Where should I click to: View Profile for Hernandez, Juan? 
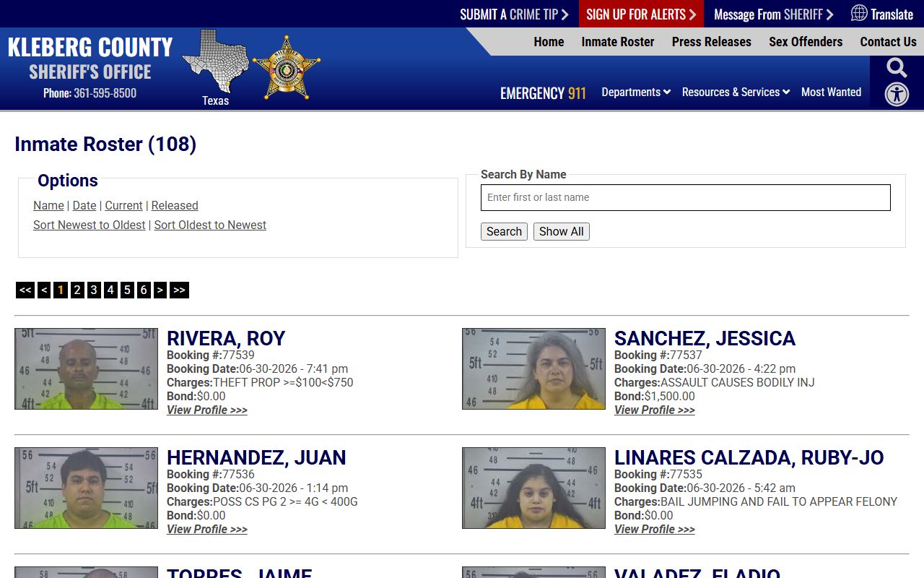207,529
